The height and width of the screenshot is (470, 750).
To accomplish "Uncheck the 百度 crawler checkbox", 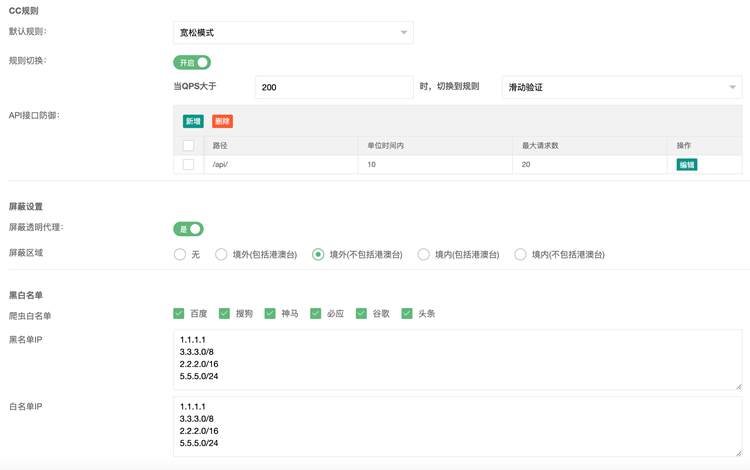I will point(179,313).
